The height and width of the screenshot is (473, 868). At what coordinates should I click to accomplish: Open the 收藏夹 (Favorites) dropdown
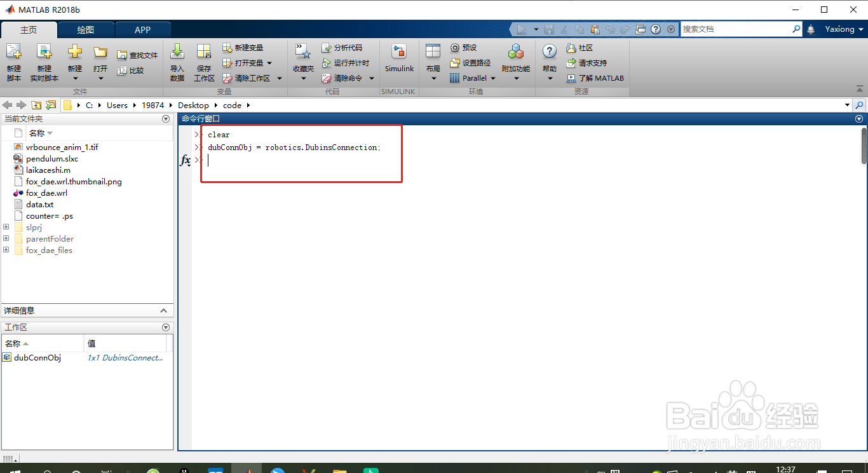pyautogui.click(x=303, y=78)
